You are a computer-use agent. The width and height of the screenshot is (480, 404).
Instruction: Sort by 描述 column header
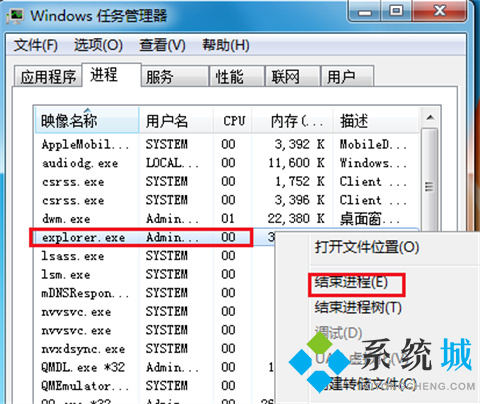[x=376, y=120]
